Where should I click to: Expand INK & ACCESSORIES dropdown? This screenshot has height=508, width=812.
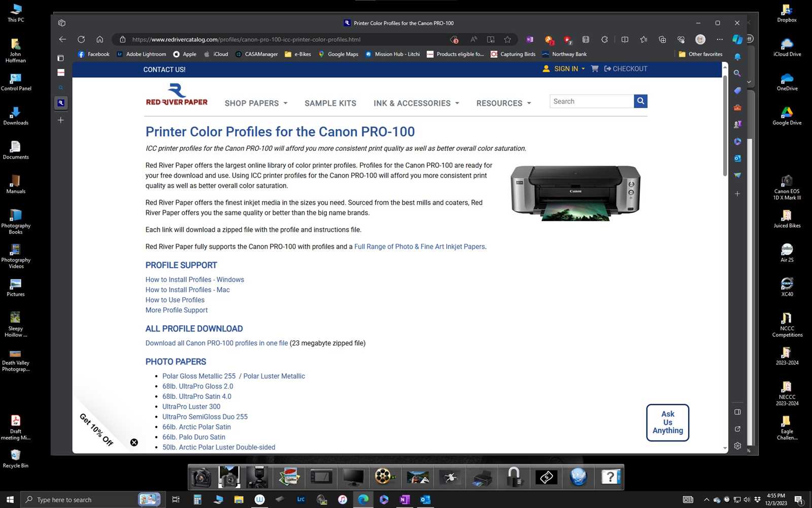point(417,103)
